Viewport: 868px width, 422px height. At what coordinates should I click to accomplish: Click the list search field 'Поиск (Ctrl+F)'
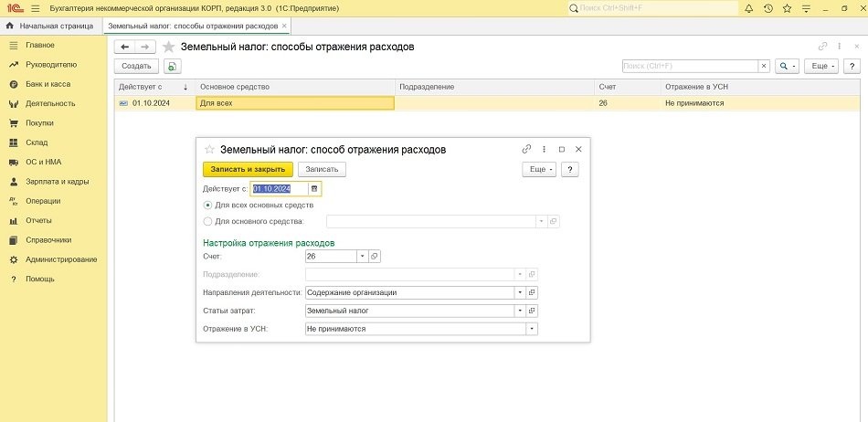(690, 67)
